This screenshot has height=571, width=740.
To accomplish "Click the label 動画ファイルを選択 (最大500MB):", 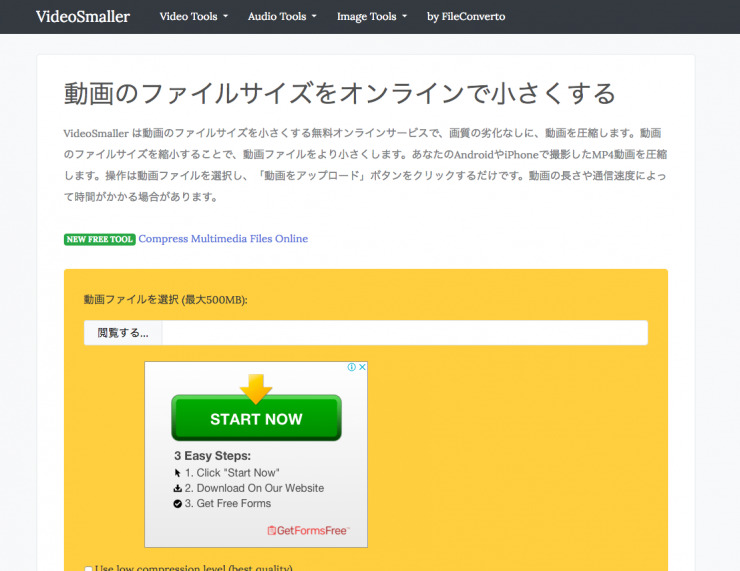I will [x=166, y=300].
